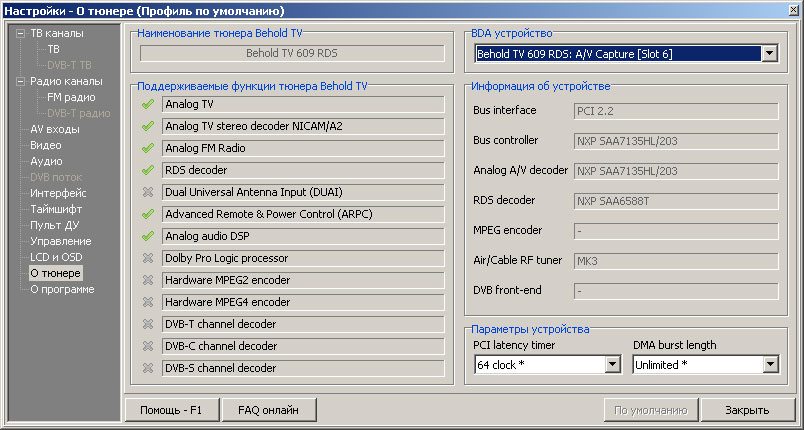Open the Таймшифт settings section

click(x=55, y=209)
